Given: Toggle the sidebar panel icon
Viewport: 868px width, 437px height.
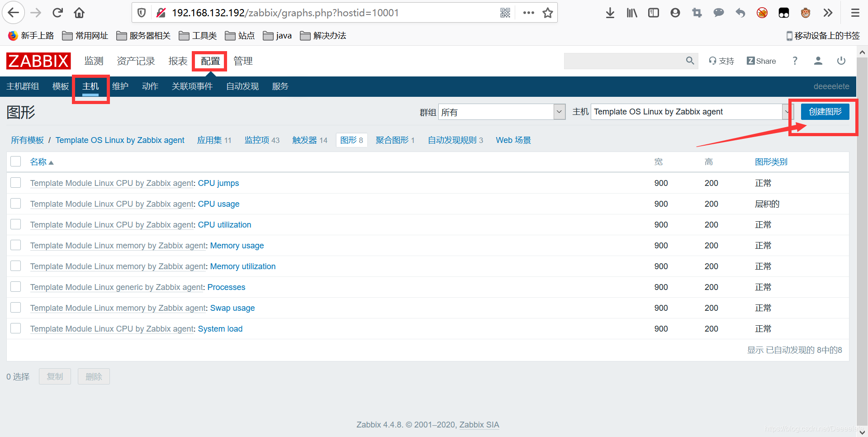Looking at the screenshot, I should pyautogui.click(x=654, y=13).
